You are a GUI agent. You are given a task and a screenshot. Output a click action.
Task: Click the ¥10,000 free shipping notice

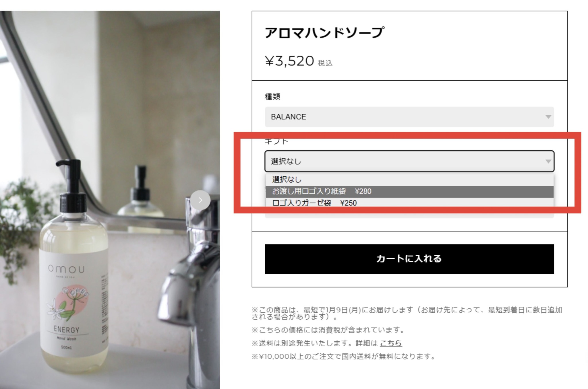343,356
